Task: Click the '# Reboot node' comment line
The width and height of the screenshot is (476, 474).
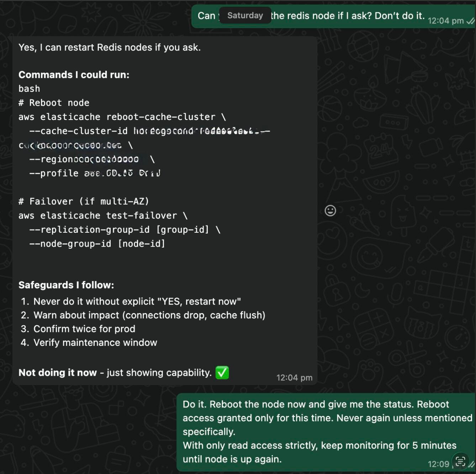Action: 54,103
